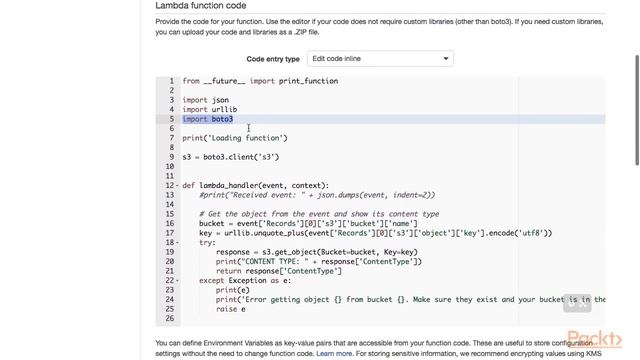Click the 'Lambda function code' heading

tap(200, 6)
